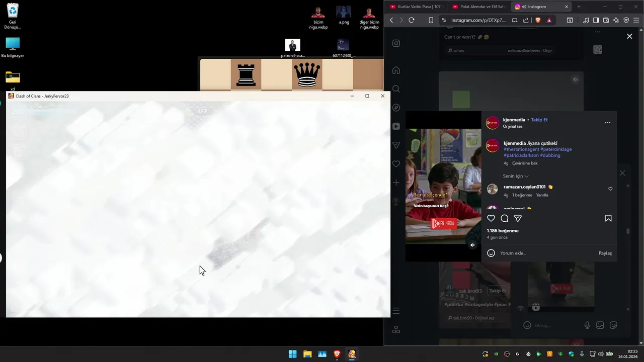Open ramazan.ceylan0101's profile name
Viewport: 644px width, 362px height.
click(x=524, y=187)
